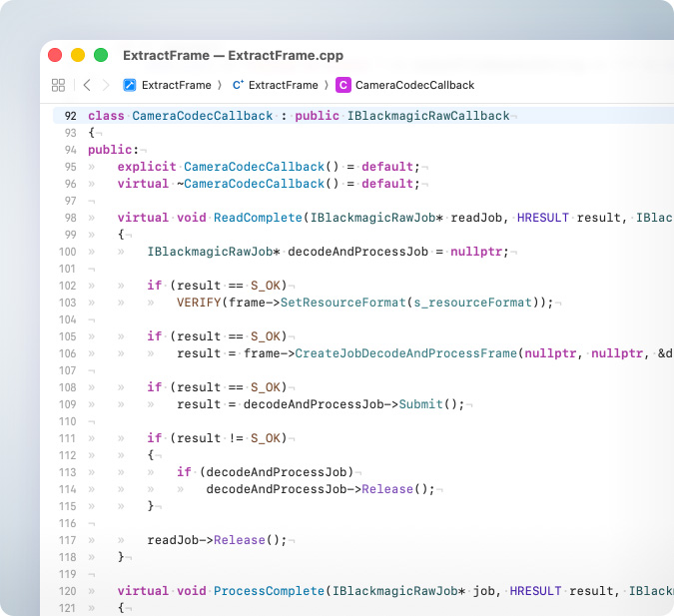Open the related items grid menu
674x616 pixels.
click(x=58, y=85)
